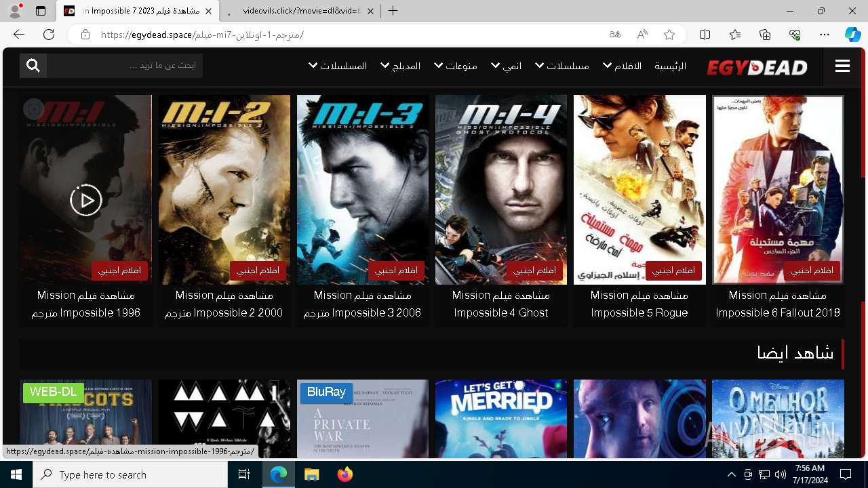Open the network icon in system tray

[764, 474]
